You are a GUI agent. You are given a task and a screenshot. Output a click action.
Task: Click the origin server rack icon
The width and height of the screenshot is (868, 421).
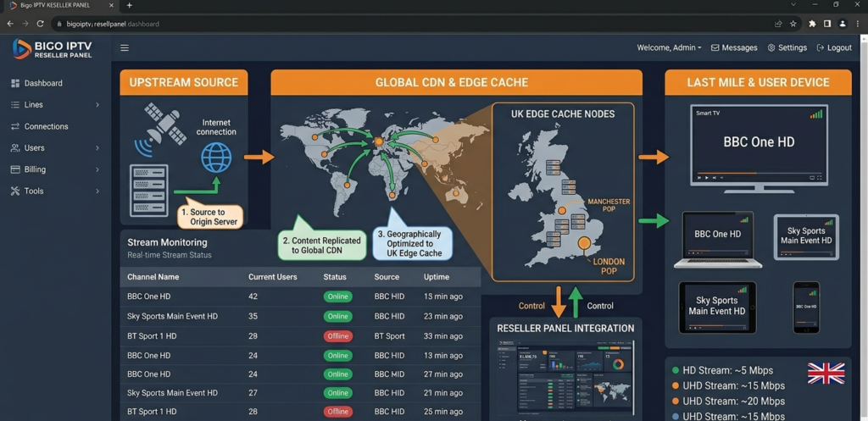coord(149,190)
